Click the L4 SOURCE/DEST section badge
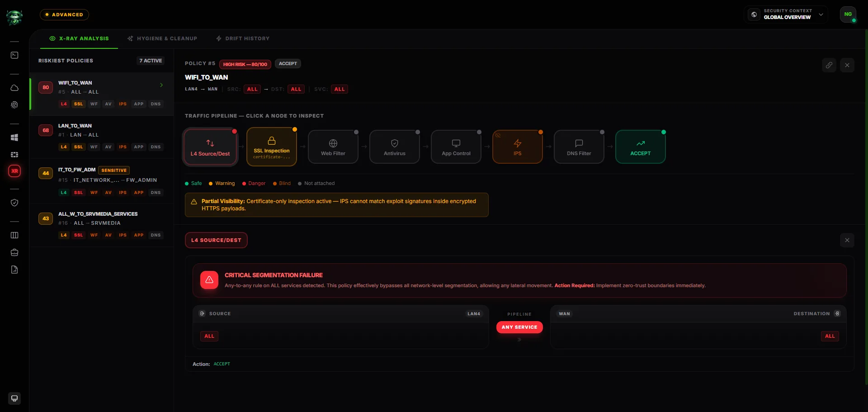 pos(216,240)
